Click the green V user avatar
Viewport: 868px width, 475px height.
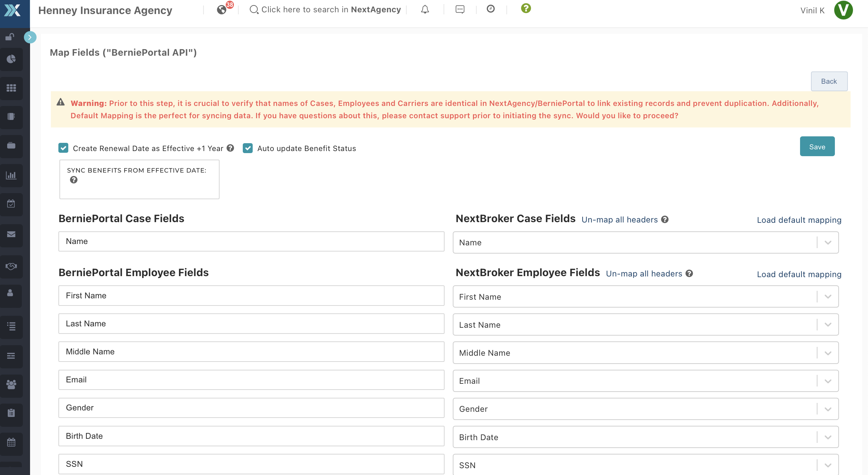pos(843,10)
